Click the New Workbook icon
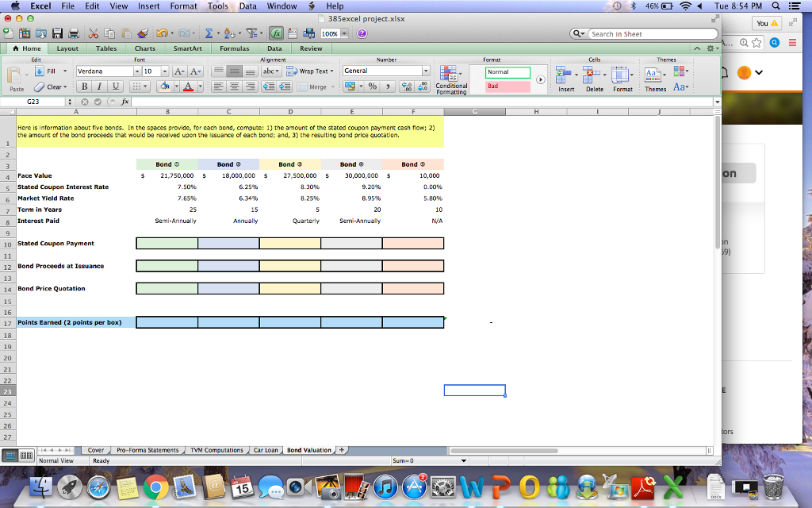Image resolution: width=812 pixels, height=508 pixels. pos(8,33)
